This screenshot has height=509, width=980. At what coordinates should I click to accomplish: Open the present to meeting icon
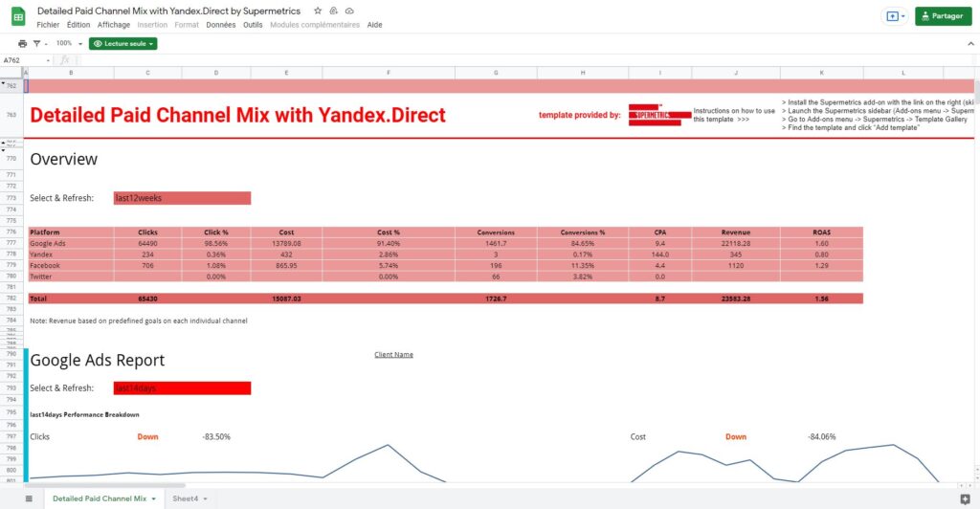(x=894, y=16)
